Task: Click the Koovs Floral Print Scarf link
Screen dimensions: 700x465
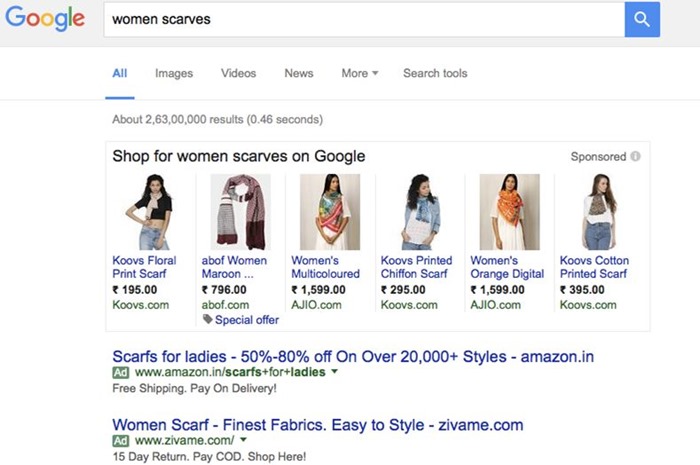Action: click(x=144, y=267)
